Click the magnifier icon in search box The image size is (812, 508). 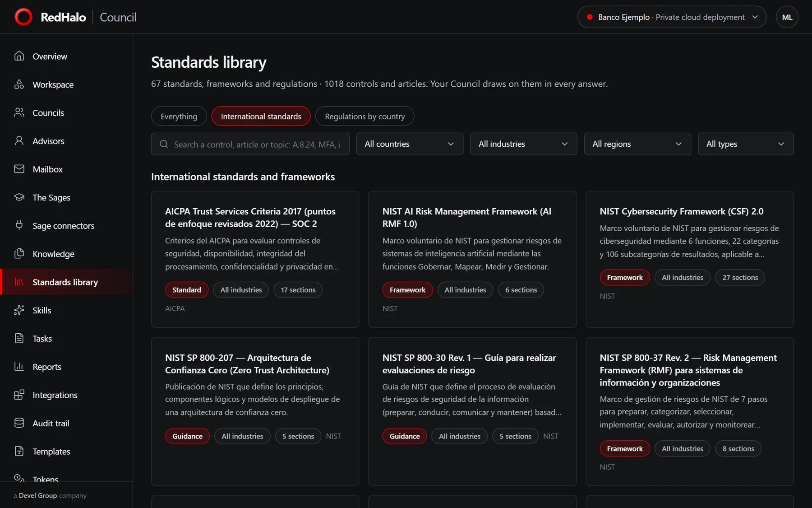[x=164, y=144]
